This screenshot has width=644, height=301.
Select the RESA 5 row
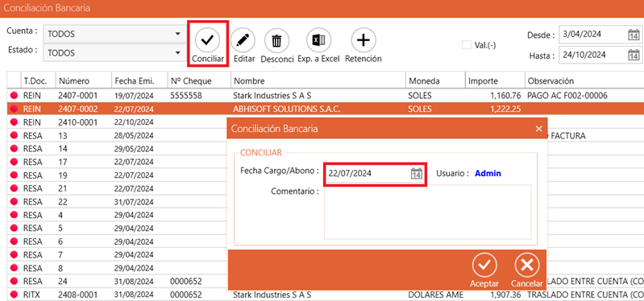[117, 229]
